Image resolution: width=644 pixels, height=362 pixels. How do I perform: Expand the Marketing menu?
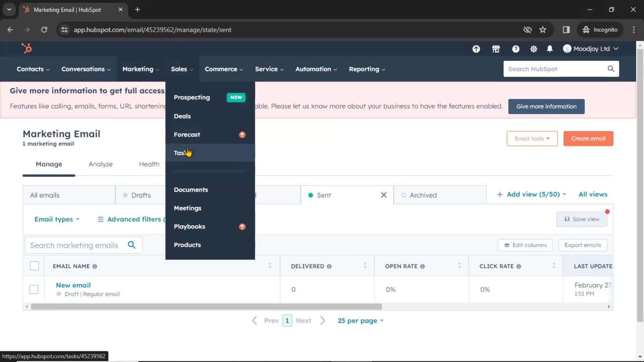141,69
